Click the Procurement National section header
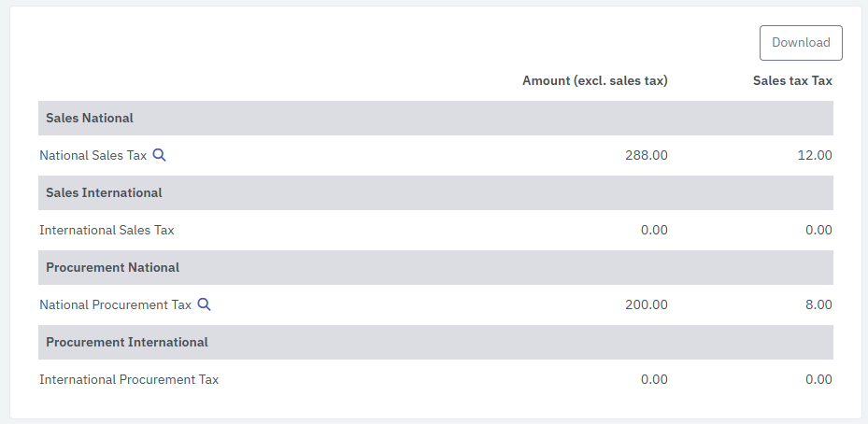This screenshot has width=868, height=424. coord(112,268)
